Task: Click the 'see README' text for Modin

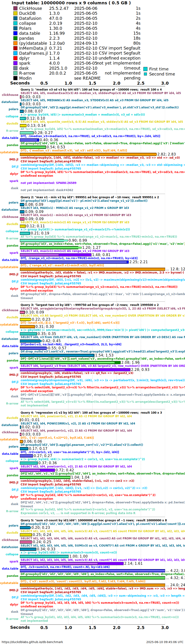Action: (x=87, y=78)
